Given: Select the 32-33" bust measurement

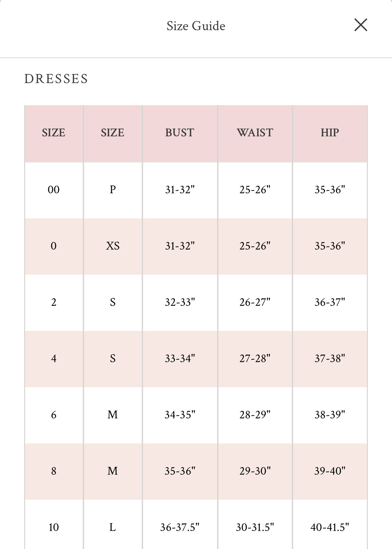Looking at the screenshot, I should [180, 302].
